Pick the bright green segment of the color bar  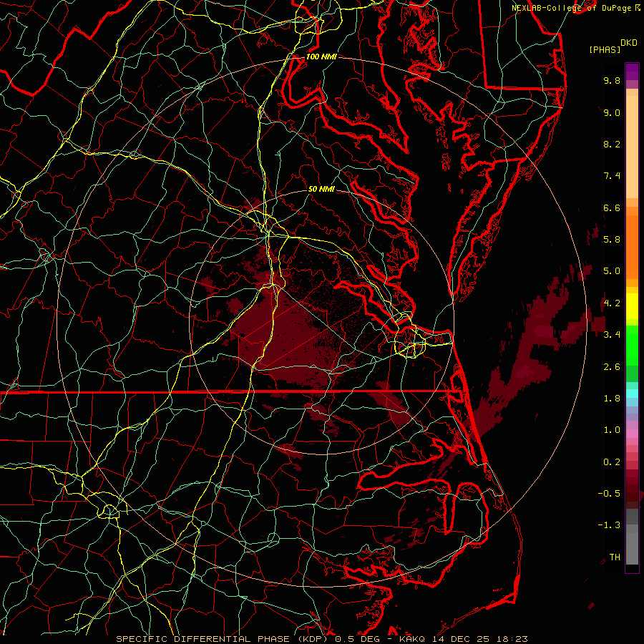[632, 346]
